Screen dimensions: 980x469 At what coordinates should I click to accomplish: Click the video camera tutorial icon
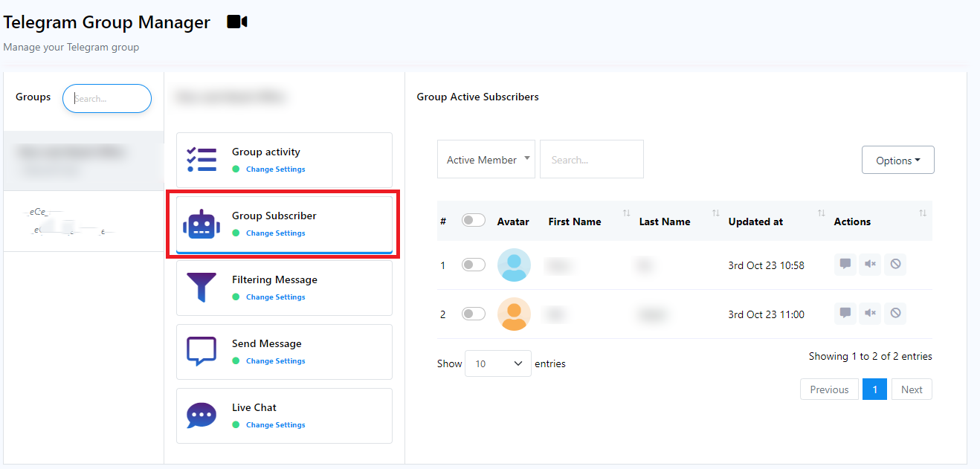click(x=236, y=22)
